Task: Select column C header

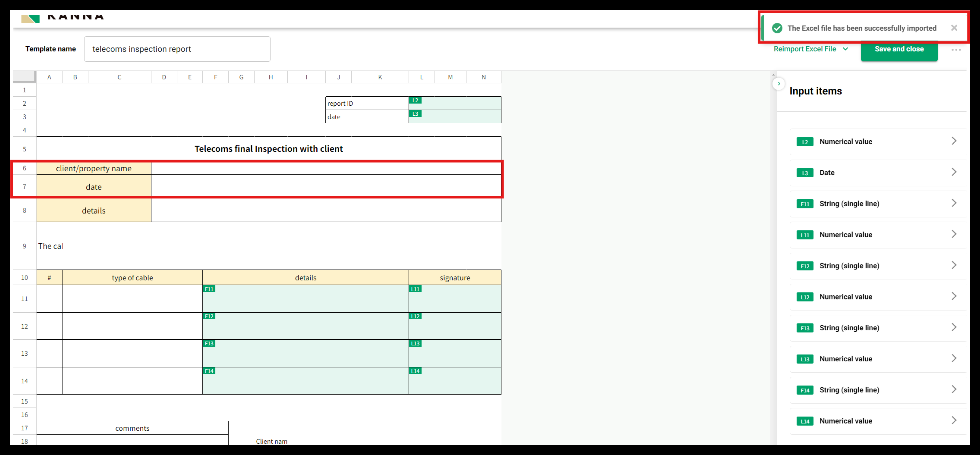Action: pyautogui.click(x=119, y=77)
